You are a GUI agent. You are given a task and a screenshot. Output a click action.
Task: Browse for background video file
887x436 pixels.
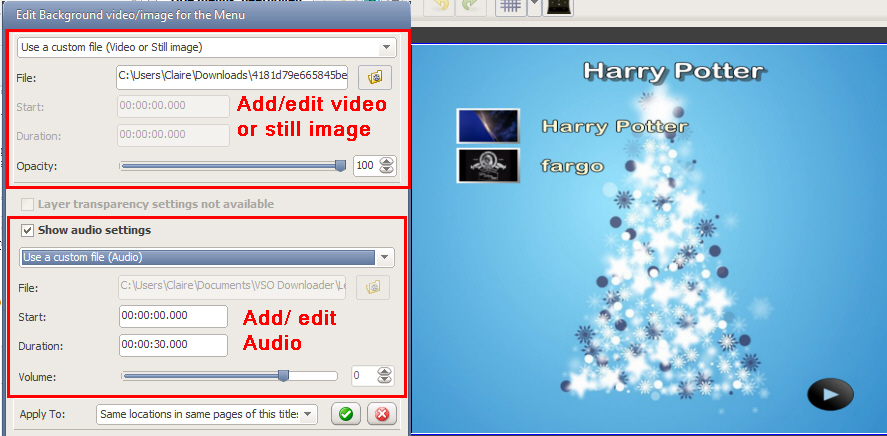coord(374,77)
